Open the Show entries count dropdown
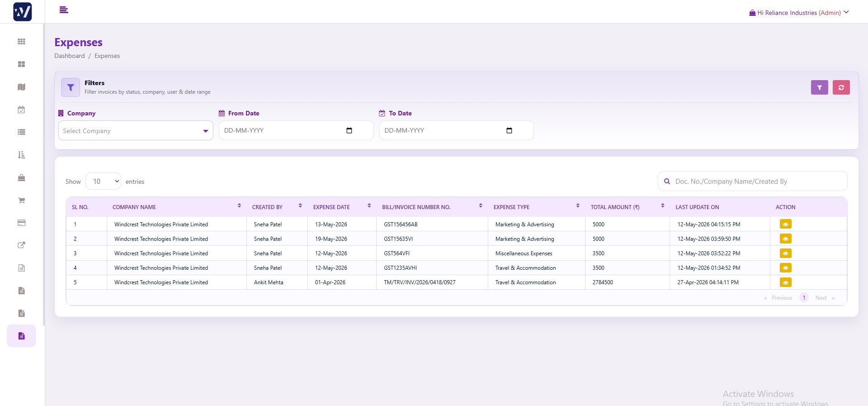This screenshot has width=868, height=406. pyautogui.click(x=103, y=181)
